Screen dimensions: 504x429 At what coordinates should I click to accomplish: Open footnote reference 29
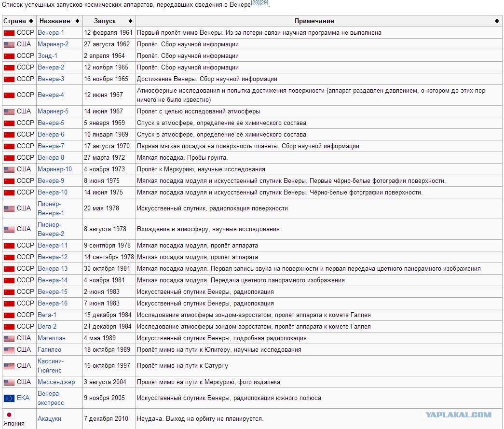(x=263, y=2)
